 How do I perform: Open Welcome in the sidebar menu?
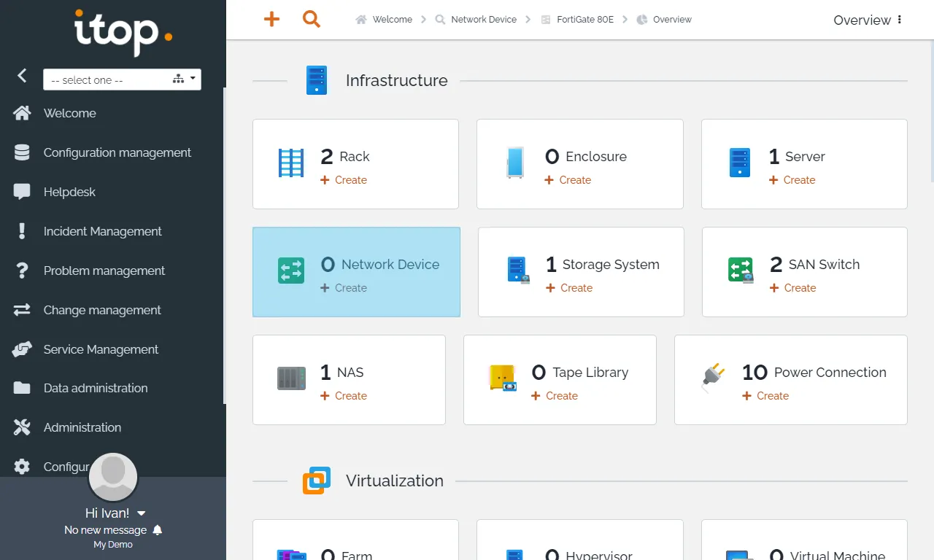(x=69, y=113)
